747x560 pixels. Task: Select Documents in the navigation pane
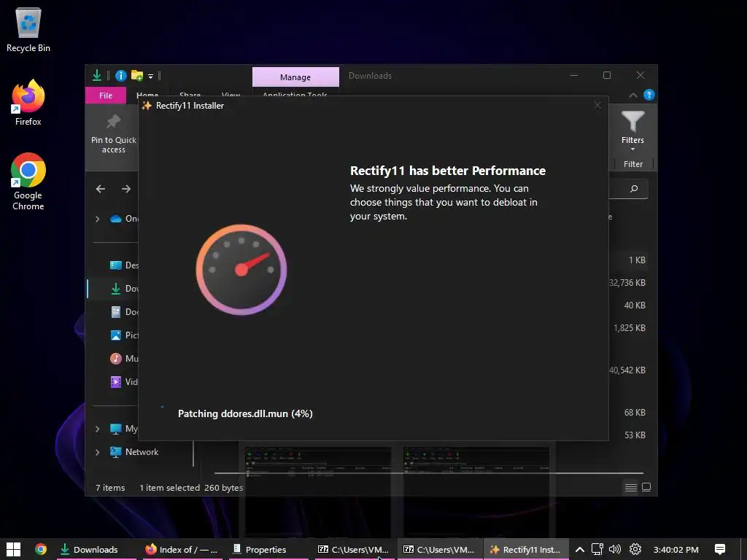pyautogui.click(x=124, y=312)
